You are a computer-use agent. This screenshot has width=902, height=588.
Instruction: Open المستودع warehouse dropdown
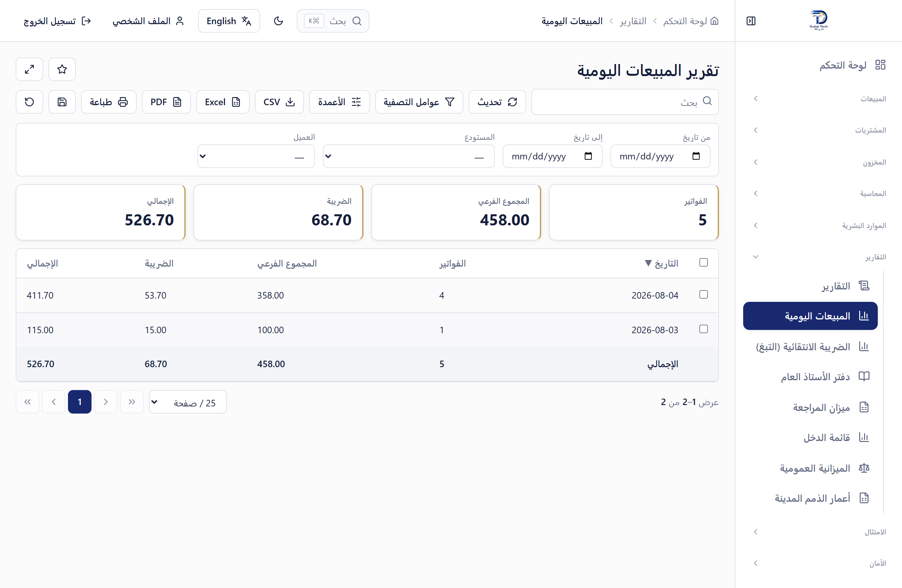pyautogui.click(x=409, y=156)
